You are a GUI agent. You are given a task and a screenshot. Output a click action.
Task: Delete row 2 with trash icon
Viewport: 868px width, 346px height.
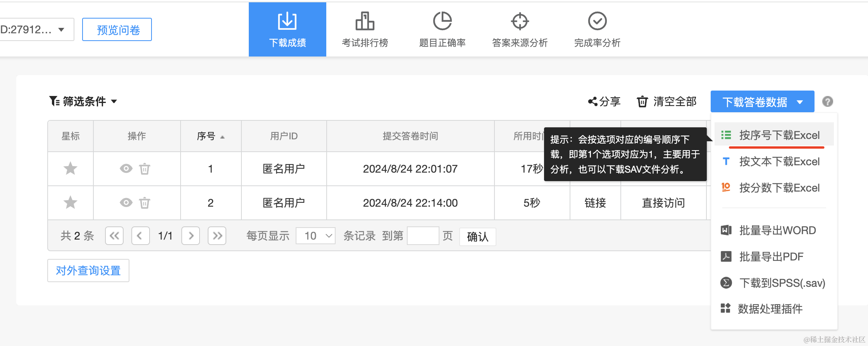point(145,202)
